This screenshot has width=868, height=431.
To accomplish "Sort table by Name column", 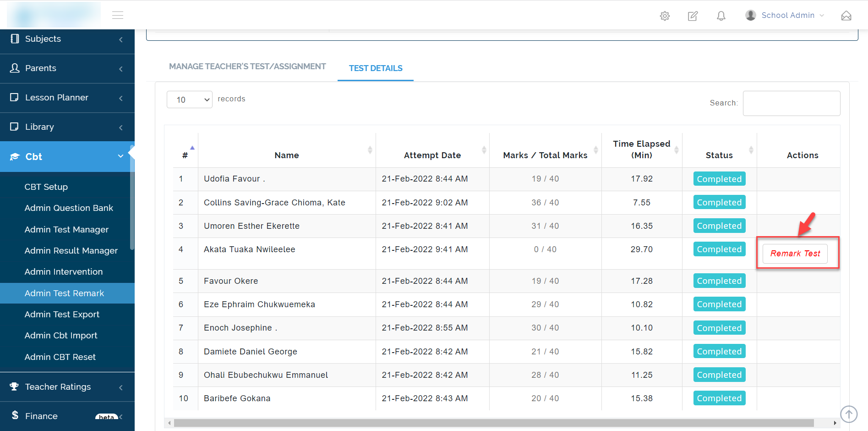I will [x=287, y=155].
